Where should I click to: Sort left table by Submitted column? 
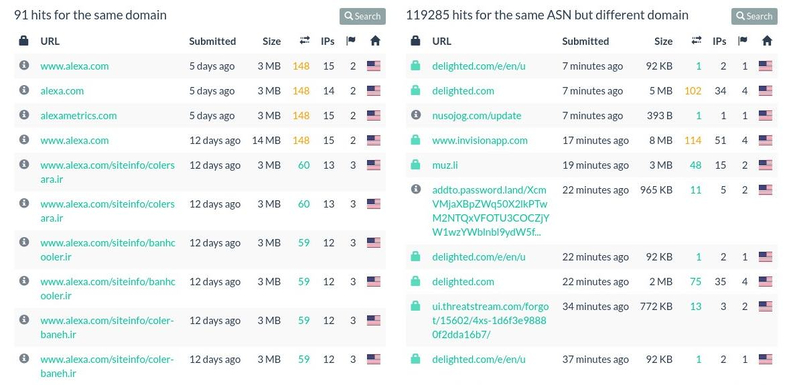212,41
